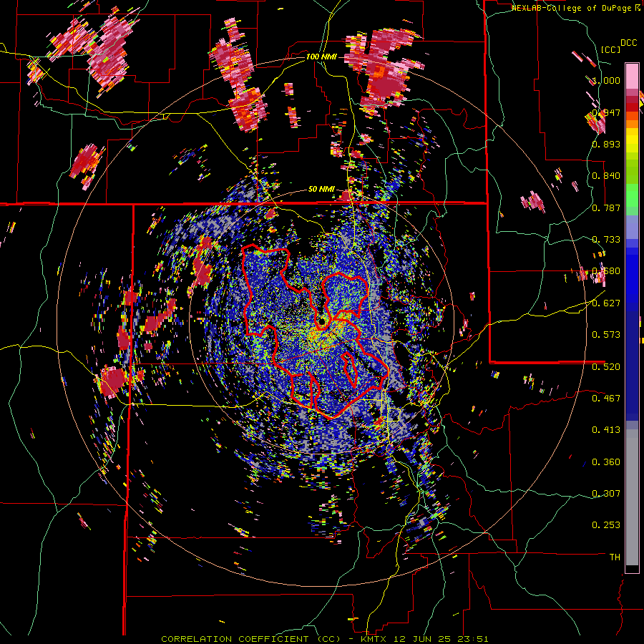The width and height of the screenshot is (644, 644).
Task: Select the 0.893 color scale value
Action: pos(606,144)
